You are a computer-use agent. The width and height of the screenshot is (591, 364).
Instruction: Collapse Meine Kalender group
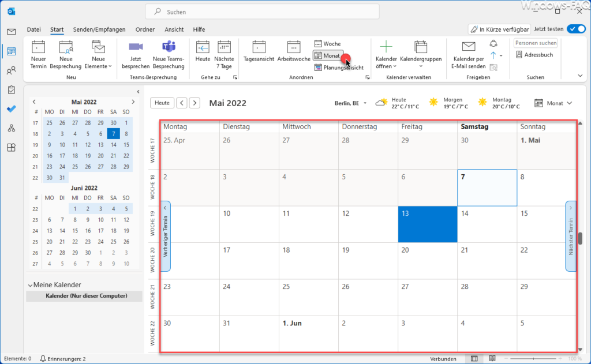(30, 285)
